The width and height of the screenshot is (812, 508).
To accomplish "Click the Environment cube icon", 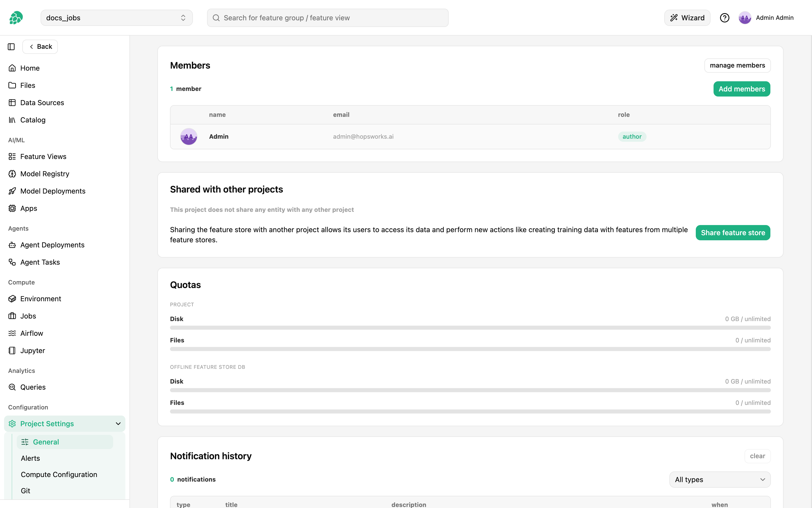I will [x=12, y=299].
